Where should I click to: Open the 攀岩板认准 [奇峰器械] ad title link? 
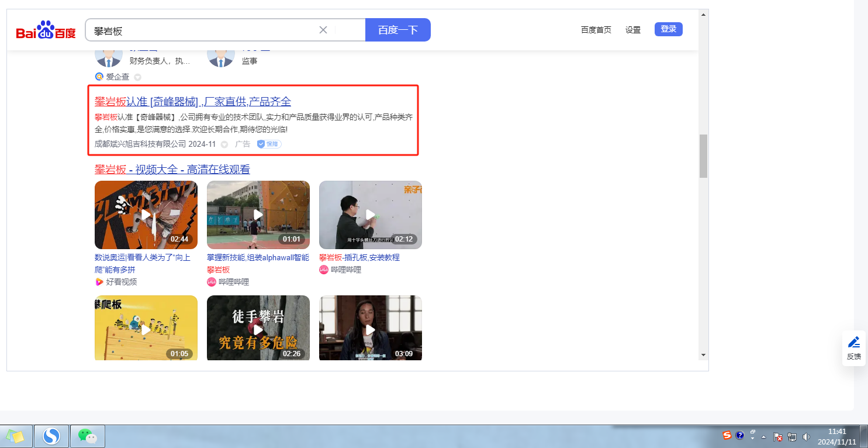point(193,102)
